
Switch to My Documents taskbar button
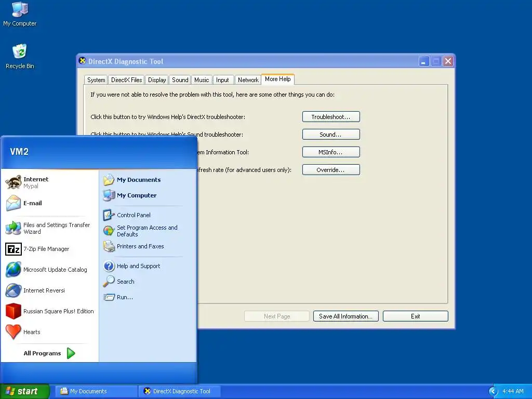pyautogui.click(x=96, y=391)
